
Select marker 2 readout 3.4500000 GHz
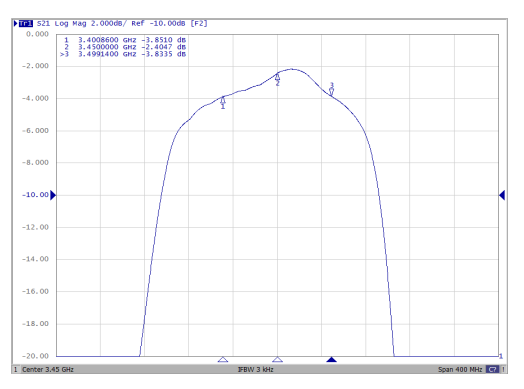click(x=107, y=47)
